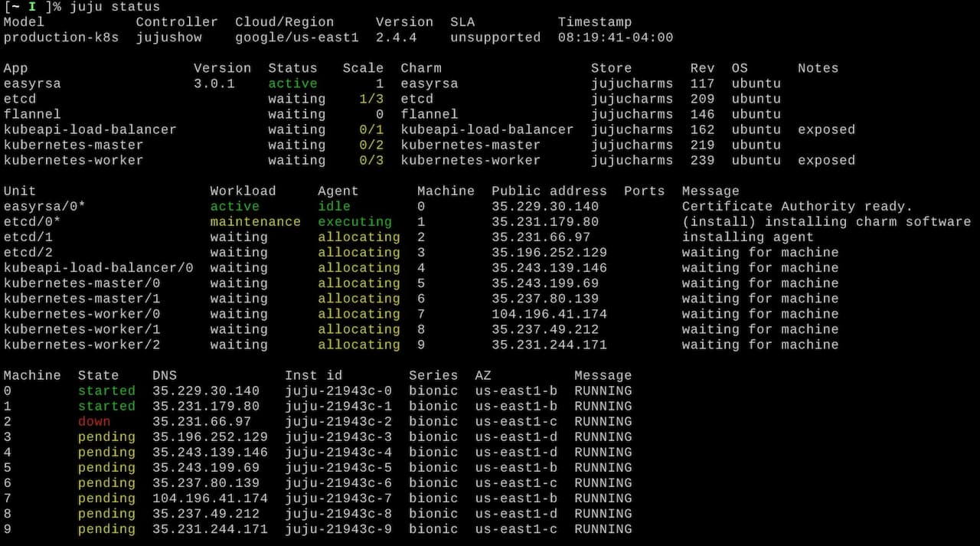This screenshot has height=546, width=980.
Task: Select 'maintenance' workload status of etcd/0
Action: pyautogui.click(x=256, y=221)
